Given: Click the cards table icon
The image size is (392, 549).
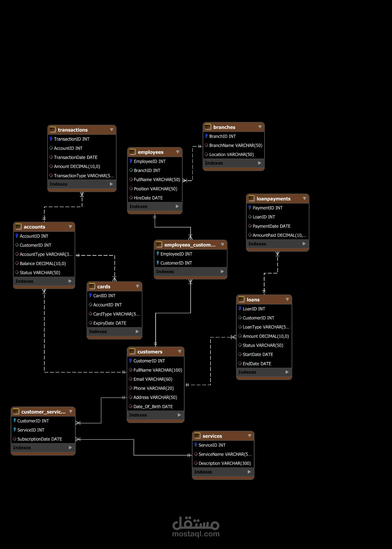Looking at the screenshot, I should pyautogui.click(x=92, y=286).
